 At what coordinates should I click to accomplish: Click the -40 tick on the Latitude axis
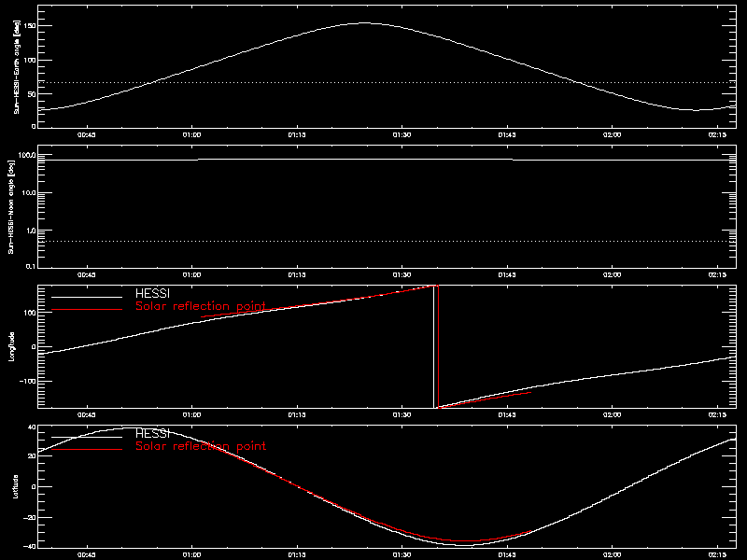30,546
